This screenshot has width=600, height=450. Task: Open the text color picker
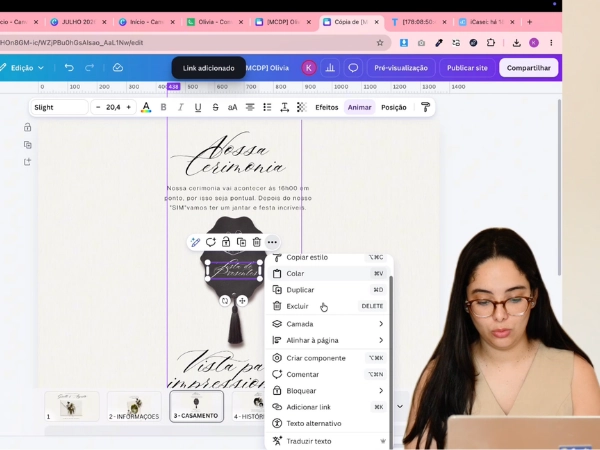146,108
